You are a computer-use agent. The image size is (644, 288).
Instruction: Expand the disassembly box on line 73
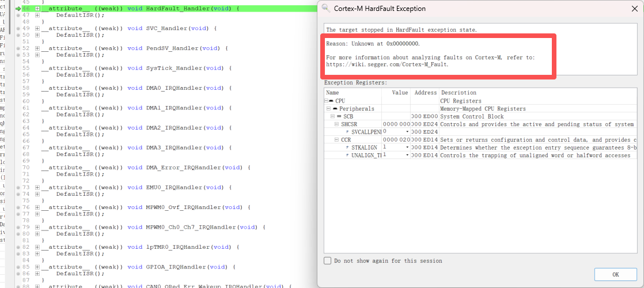pyautogui.click(x=37, y=187)
